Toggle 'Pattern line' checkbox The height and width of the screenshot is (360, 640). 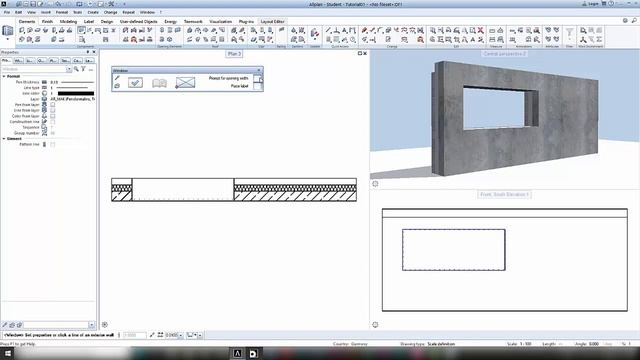[53, 144]
